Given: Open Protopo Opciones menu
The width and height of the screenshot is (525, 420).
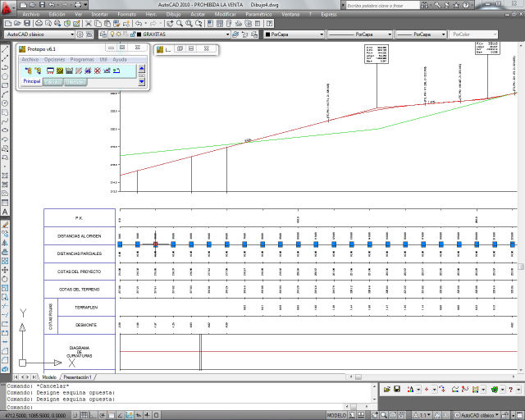Looking at the screenshot, I should [55, 59].
